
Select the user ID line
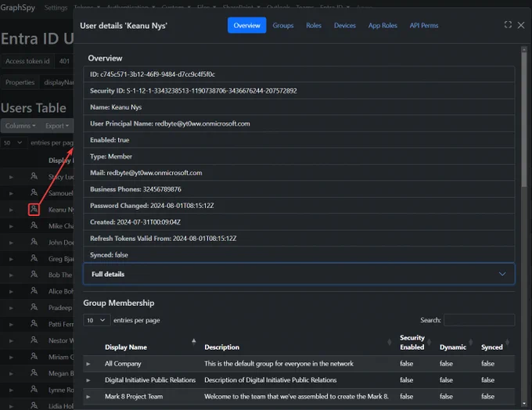coord(299,74)
